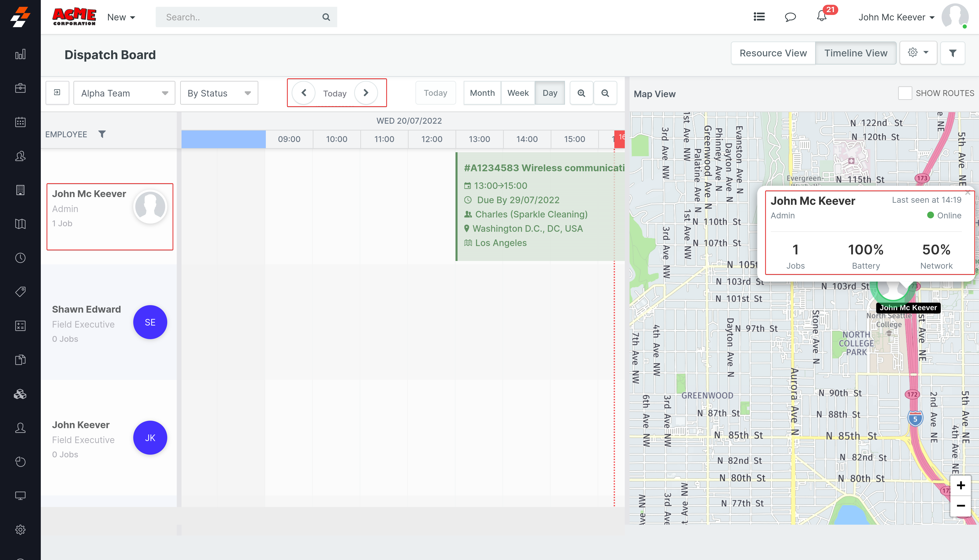The height and width of the screenshot is (560, 979).
Task: Open the gear settings dropdown
Action: point(918,53)
